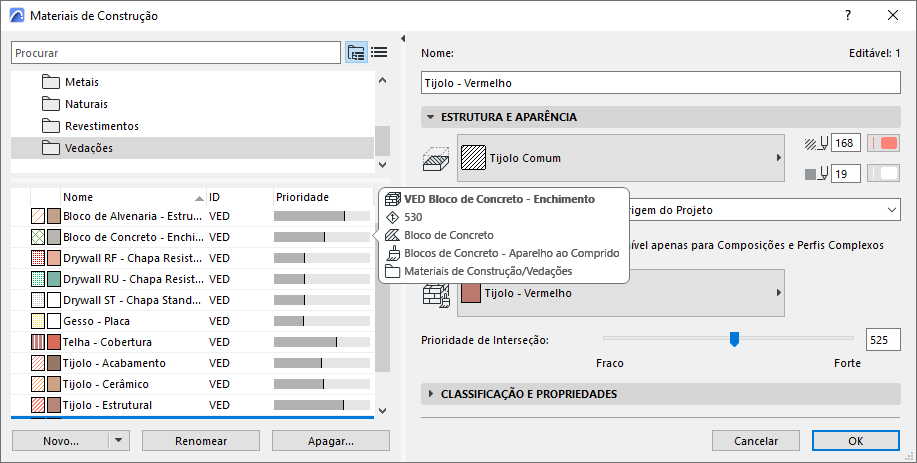Click Drywall RU green surface swatch
The height and width of the screenshot is (463, 917).
pos(54,279)
